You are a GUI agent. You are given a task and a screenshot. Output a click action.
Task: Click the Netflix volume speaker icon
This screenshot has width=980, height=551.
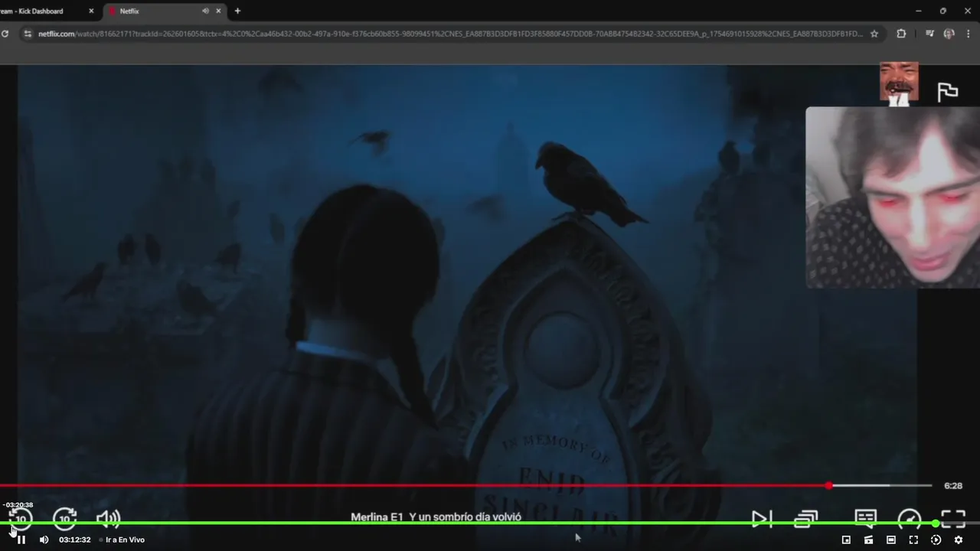pos(108,519)
